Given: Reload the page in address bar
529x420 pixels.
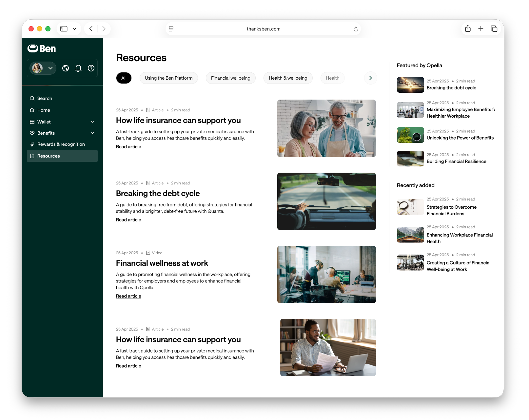Looking at the screenshot, I should pos(356,29).
